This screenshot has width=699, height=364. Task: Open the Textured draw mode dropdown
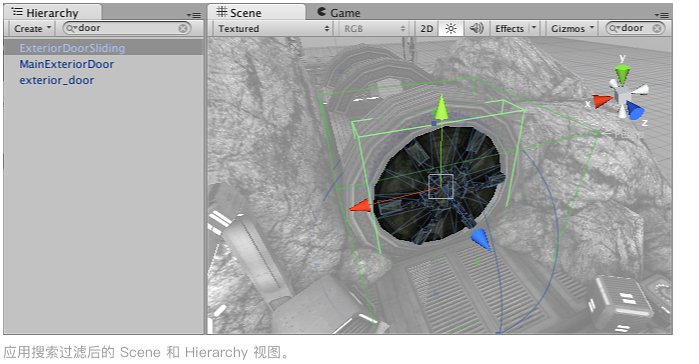pyautogui.click(x=273, y=29)
